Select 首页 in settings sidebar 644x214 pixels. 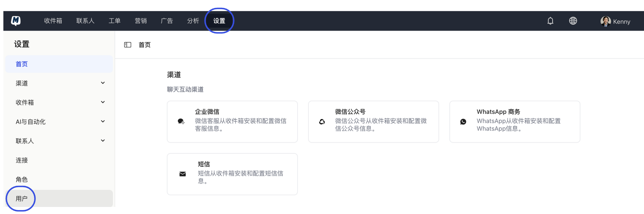(x=59, y=64)
